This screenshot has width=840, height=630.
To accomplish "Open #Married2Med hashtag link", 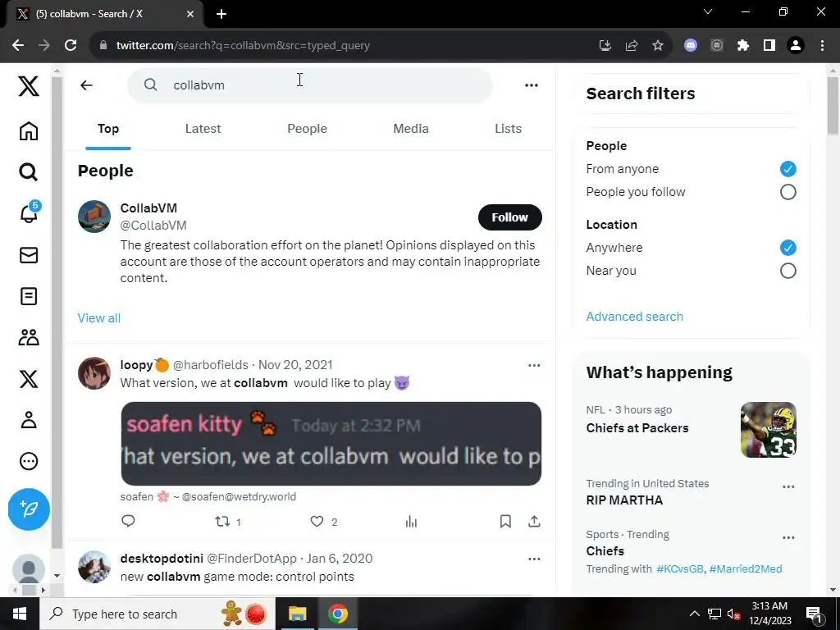I will click(746, 569).
